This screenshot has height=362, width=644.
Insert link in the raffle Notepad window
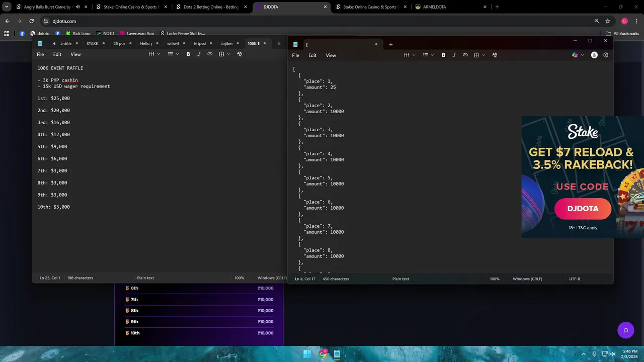click(210, 54)
